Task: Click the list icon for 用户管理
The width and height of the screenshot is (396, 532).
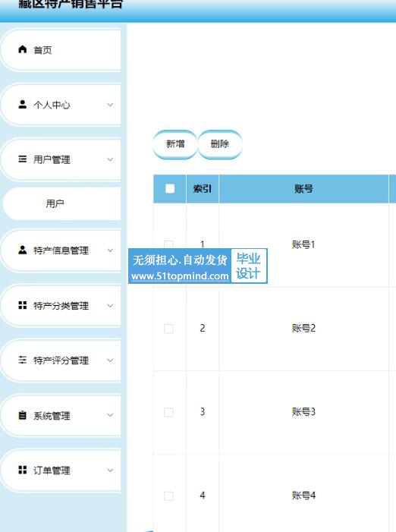Action: pyautogui.click(x=22, y=159)
